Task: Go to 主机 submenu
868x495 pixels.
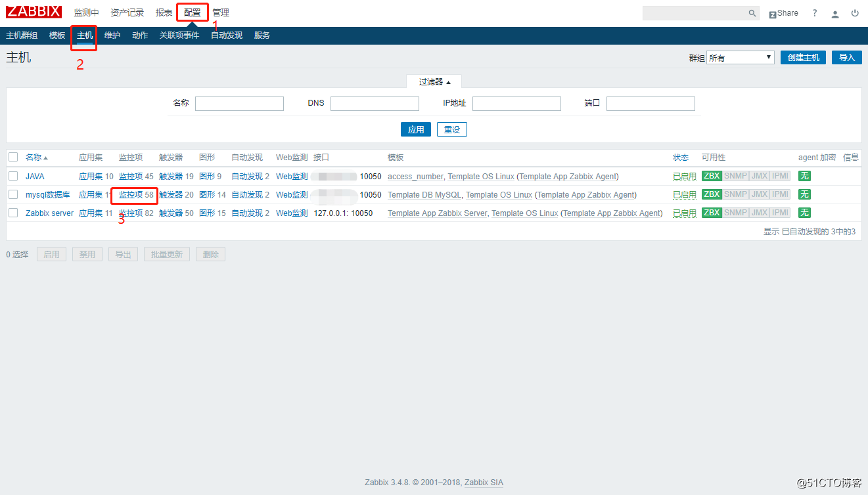Action: (x=85, y=35)
